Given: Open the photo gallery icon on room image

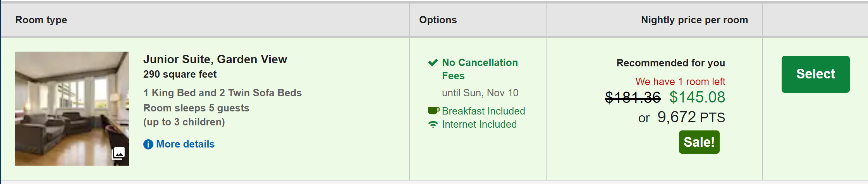Looking at the screenshot, I should pos(119,153).
